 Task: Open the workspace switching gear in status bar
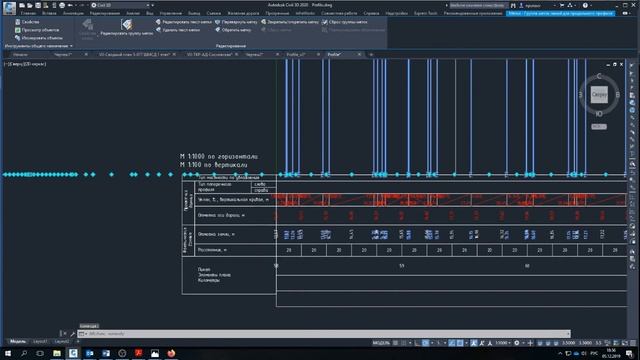pos(517,343)
